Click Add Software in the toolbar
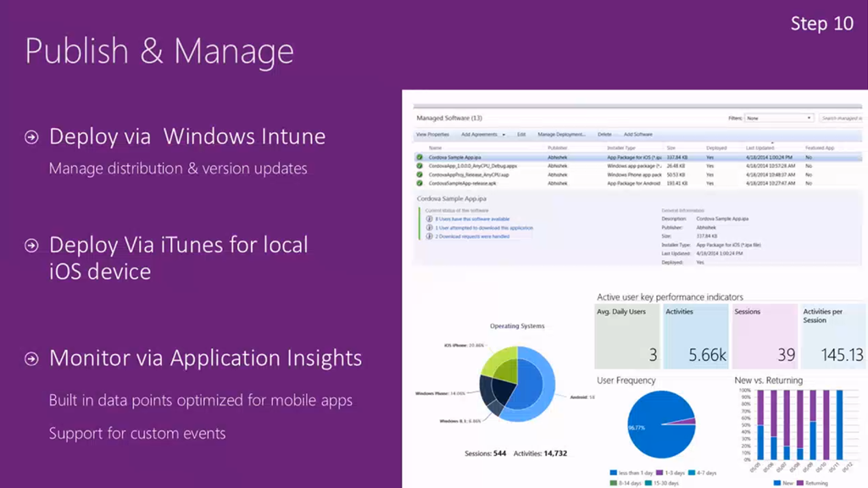Viewport: 868px width, 488px height. tap(638, 135)
